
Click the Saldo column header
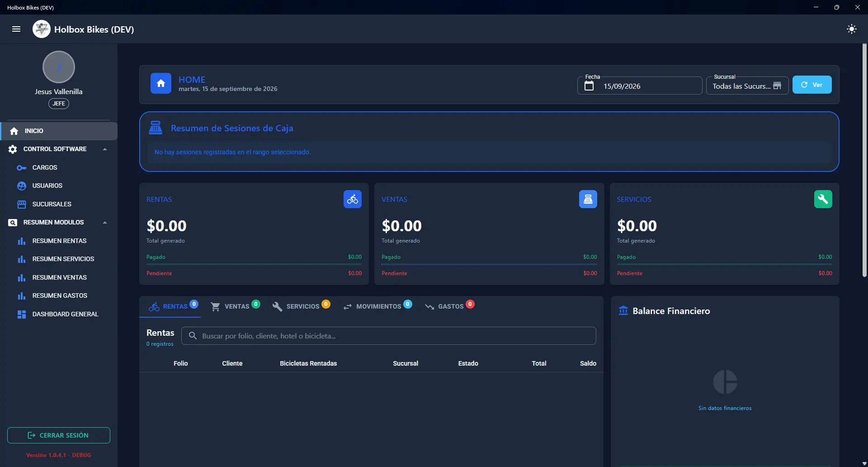click(x=588, y=363)
